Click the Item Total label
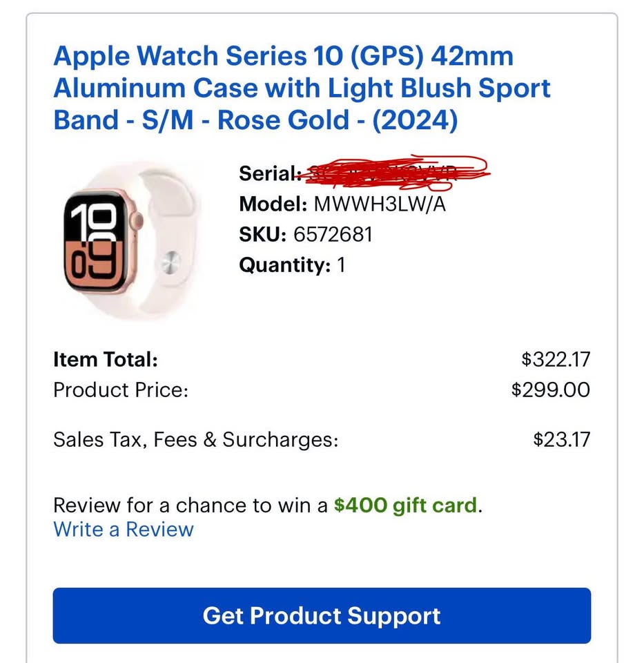Viewport: 644px width, 663px height. click(106, 359)
